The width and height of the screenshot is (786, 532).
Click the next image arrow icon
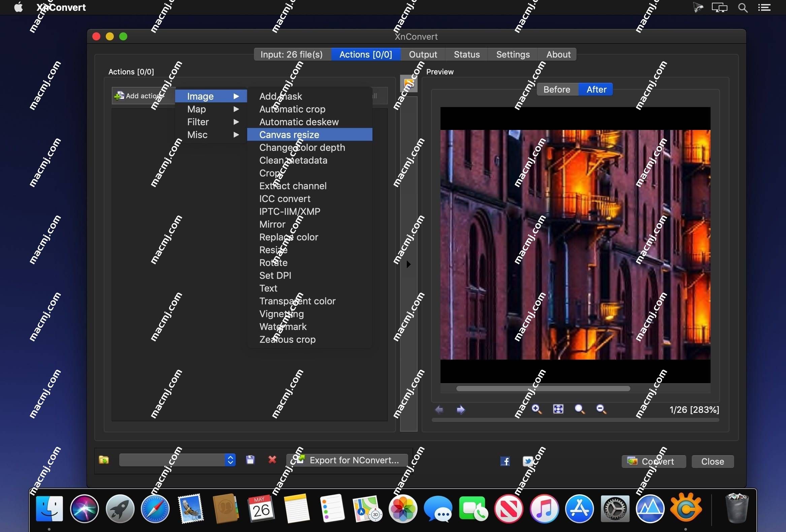point(459,410)
